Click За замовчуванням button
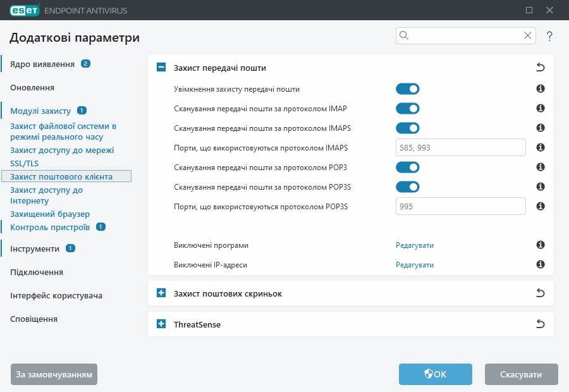Viewport: 569px width, 392px height. click(54, 374)
